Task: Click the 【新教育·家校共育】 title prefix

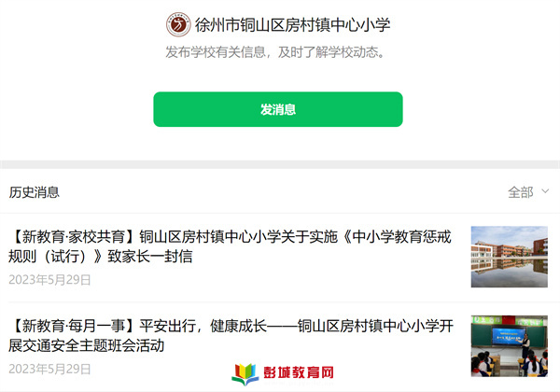Action: click(x=73, y=237)
